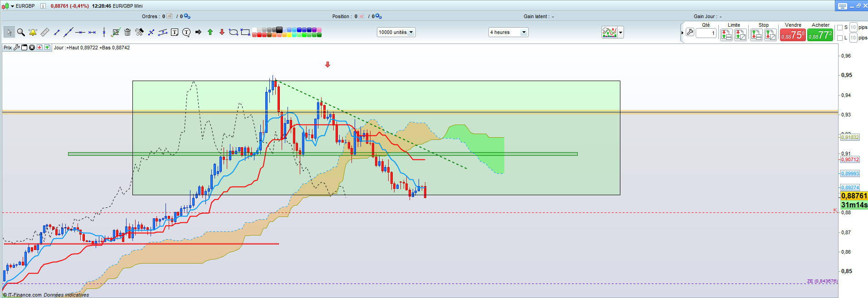
Task: Open the EURGBP instrument dropdown arrow
Action: click(12, 6)
